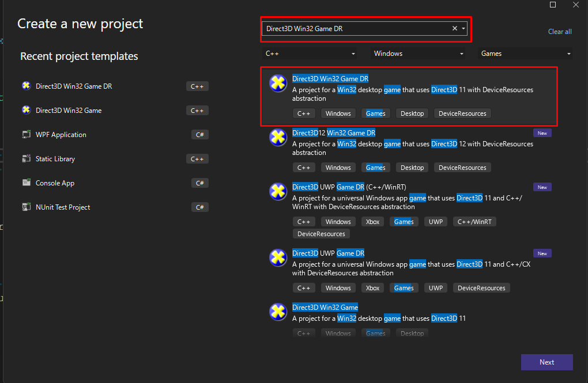
Task: Click the Direct3D Win32 Game DR recent template icon
Action: click(x=26, y=86)
